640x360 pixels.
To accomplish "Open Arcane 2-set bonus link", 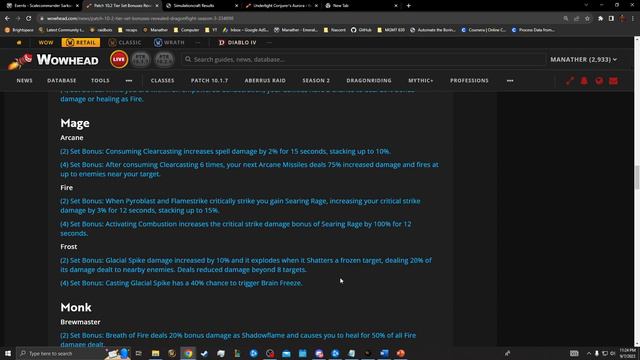I will coord(225,151).
